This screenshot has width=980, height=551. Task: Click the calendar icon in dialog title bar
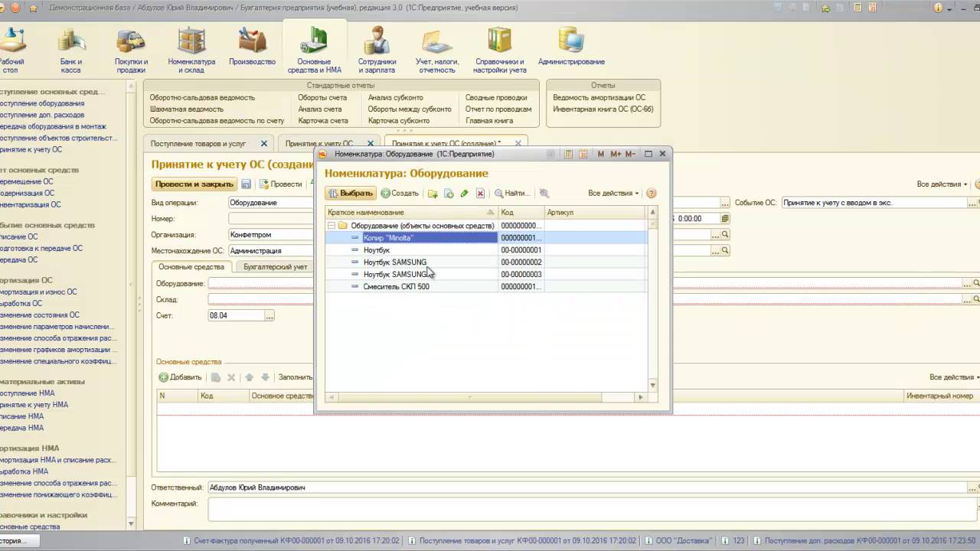584,154
